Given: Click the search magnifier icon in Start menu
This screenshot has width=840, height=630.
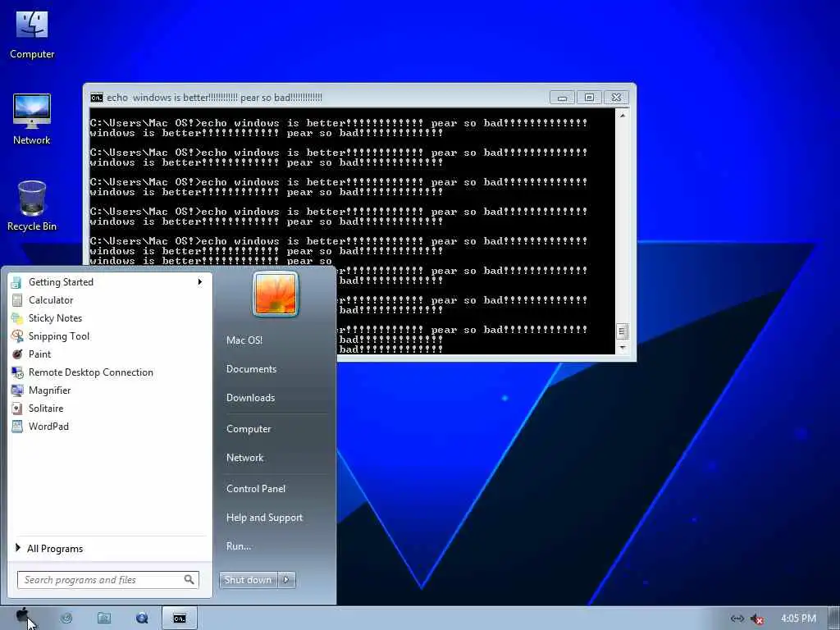Looking at the screenshot, I should [189, 580].
